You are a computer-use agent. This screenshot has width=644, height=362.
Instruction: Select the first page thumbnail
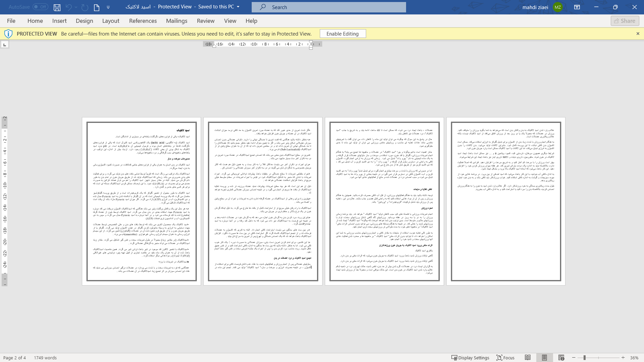pos(141,201)
